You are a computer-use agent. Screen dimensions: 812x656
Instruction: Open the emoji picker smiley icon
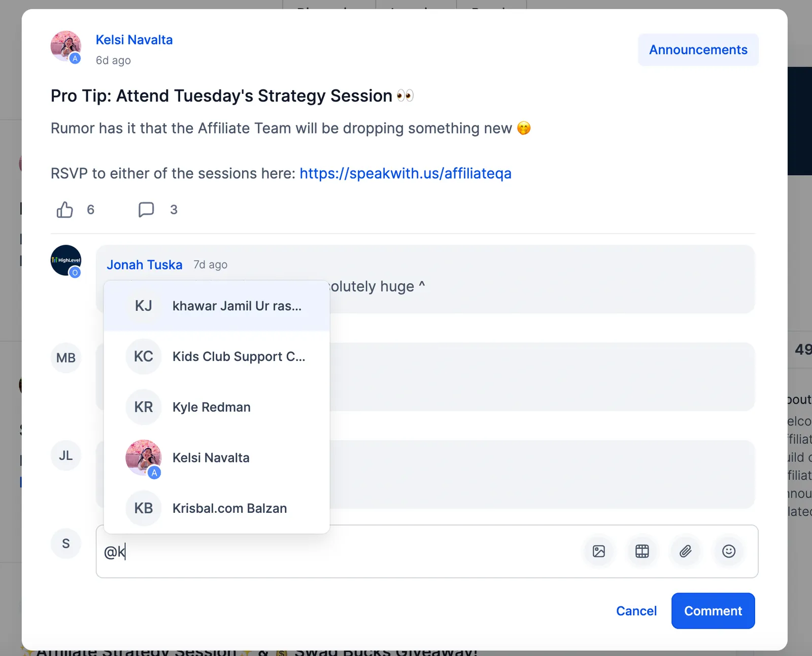729,551
